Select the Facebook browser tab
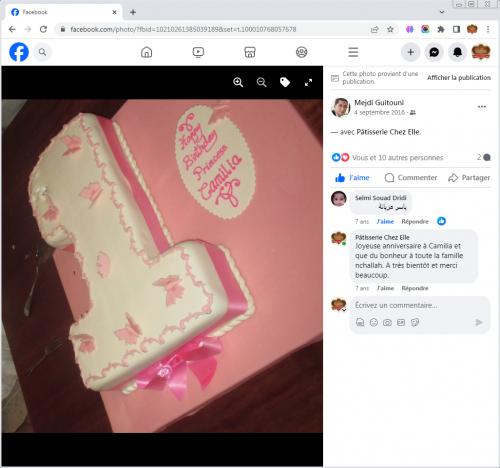 (63, 12)
